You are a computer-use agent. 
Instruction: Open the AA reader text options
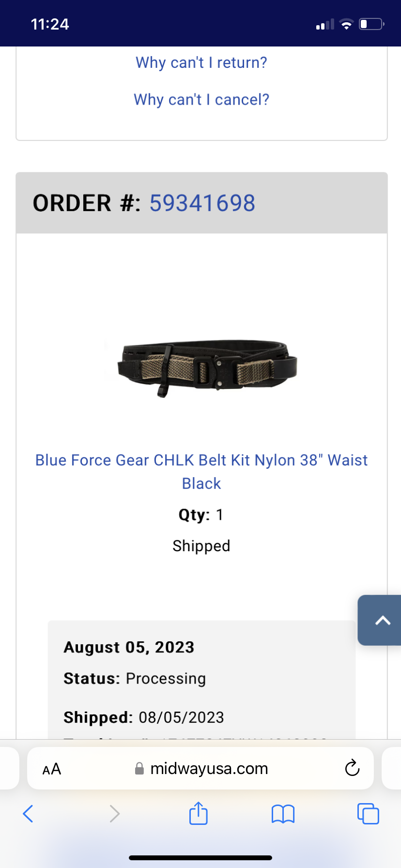tap(52, 769)
